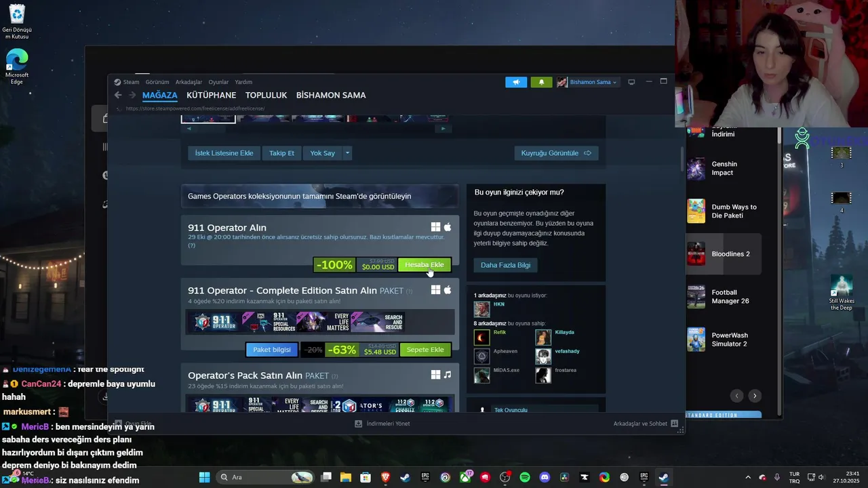Image resolution: width=868 pixels, height=488 pixels.
Task: Click Refik friend avatar
Action: pyautogui.click(x=482, y=338)
